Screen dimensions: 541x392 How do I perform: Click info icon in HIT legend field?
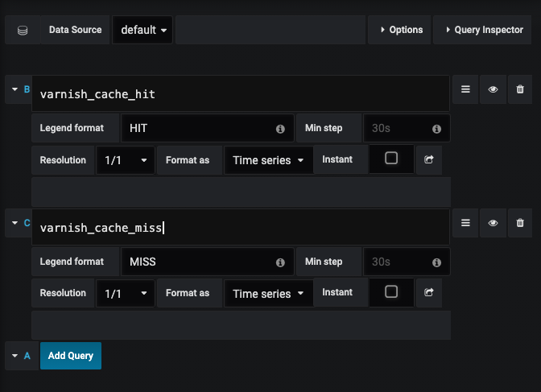click(280, 129)
